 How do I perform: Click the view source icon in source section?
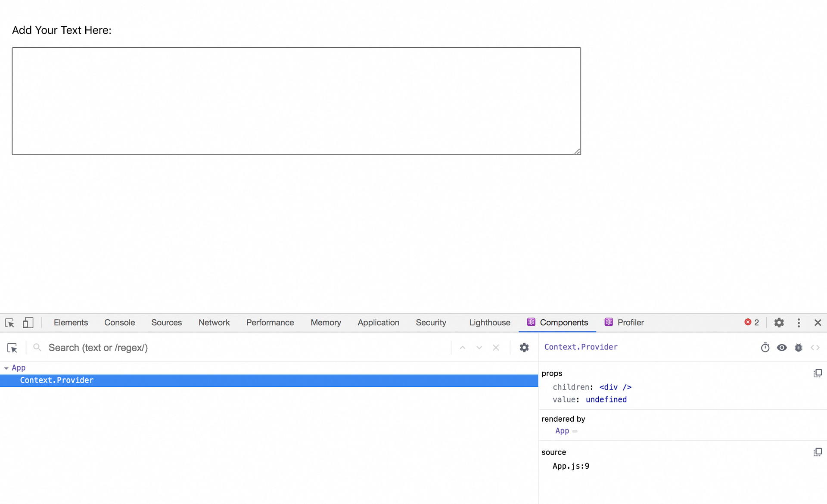(818, 451)
